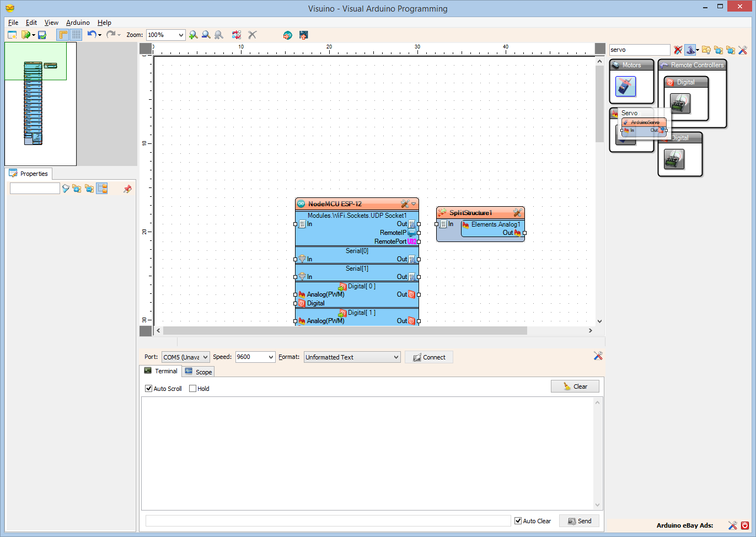
Task: Open the Arduino menu
Action: tap(77, 23)
